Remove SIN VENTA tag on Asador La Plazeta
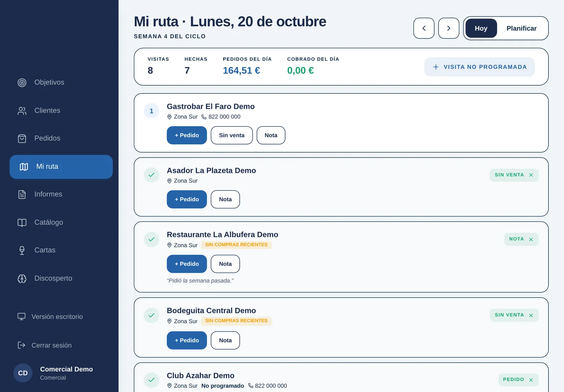 pos(531,175)
